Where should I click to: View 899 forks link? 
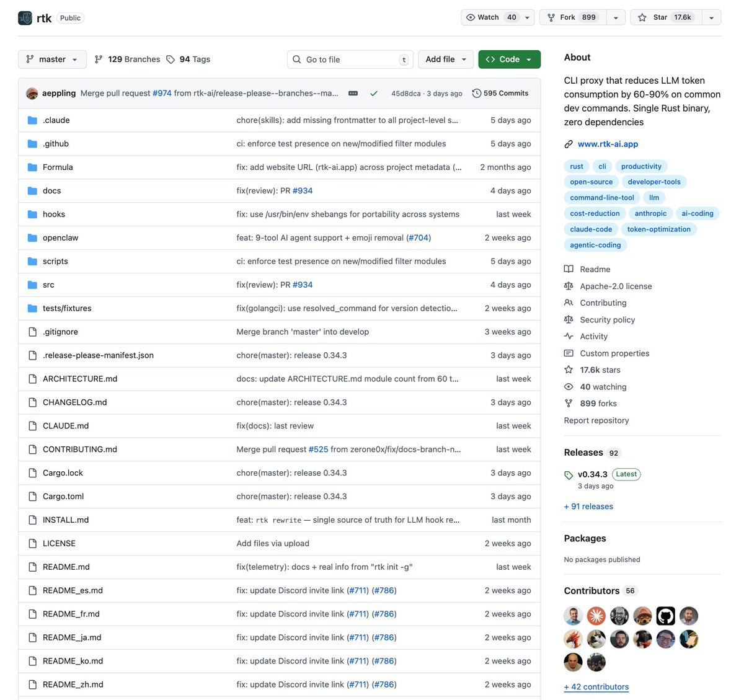tap(598, 404)
